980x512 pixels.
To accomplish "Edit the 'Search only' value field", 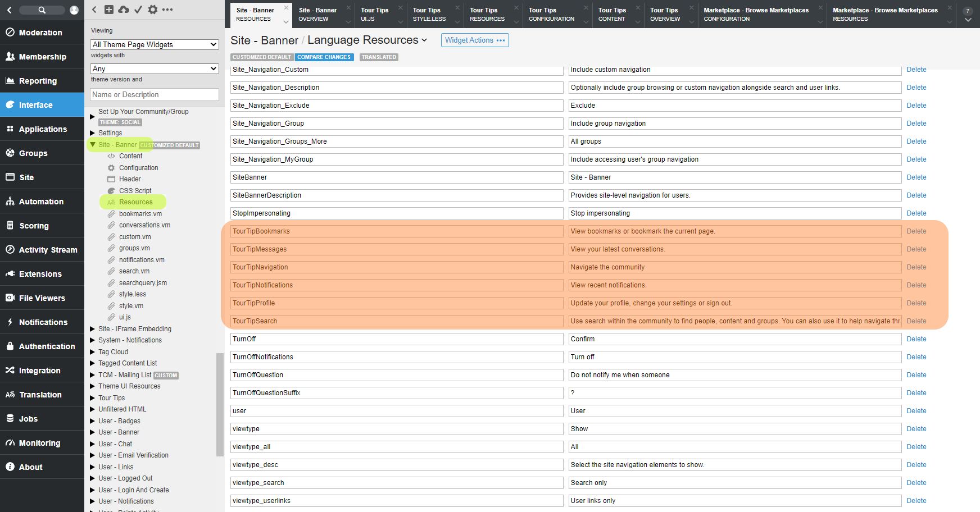I will pyautogui.click(x=735, y=483).
